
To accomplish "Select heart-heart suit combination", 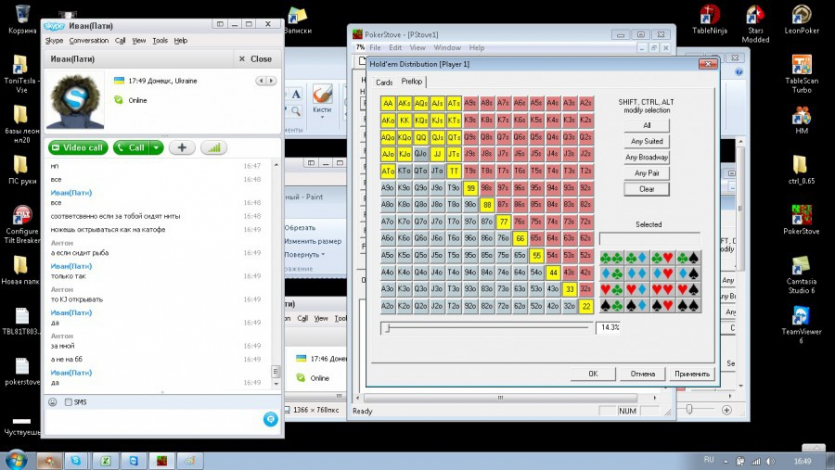I will pos(662,290).
